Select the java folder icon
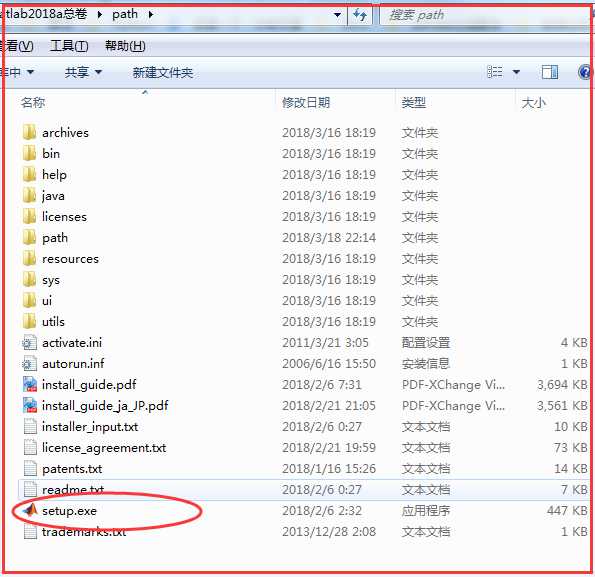 tap(30, 195)
